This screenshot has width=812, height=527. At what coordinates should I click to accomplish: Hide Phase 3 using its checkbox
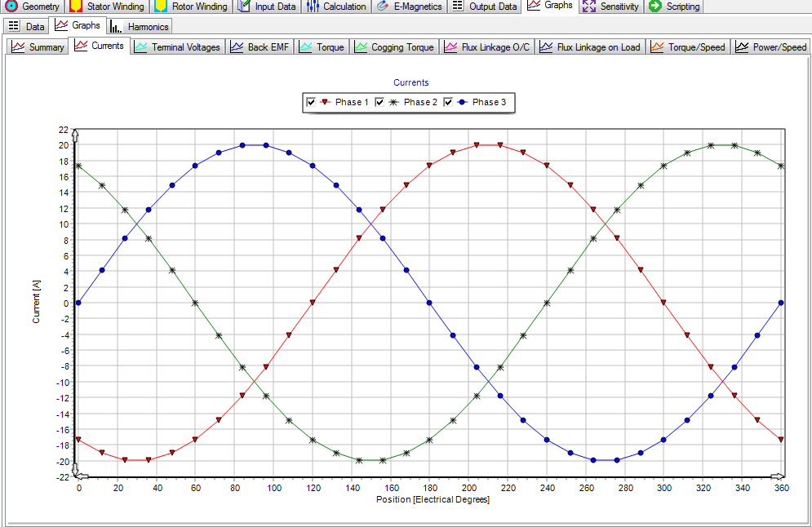tap(448, 103)
